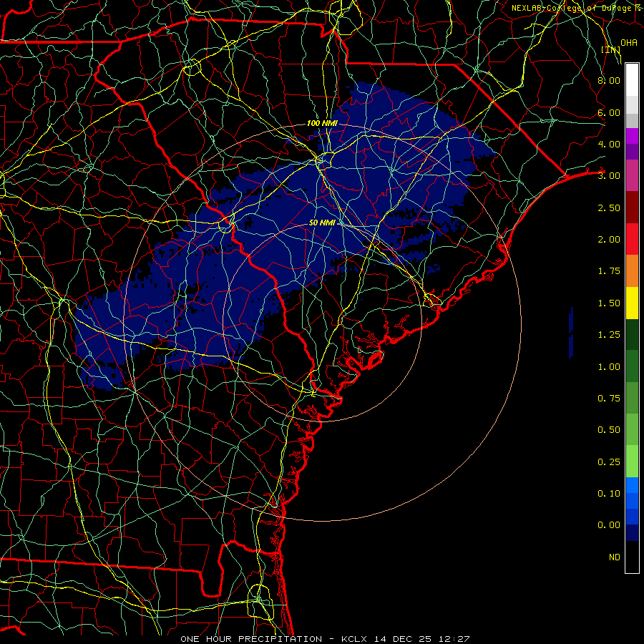Click the "0.10" legend value

click(x=609, y=494)
